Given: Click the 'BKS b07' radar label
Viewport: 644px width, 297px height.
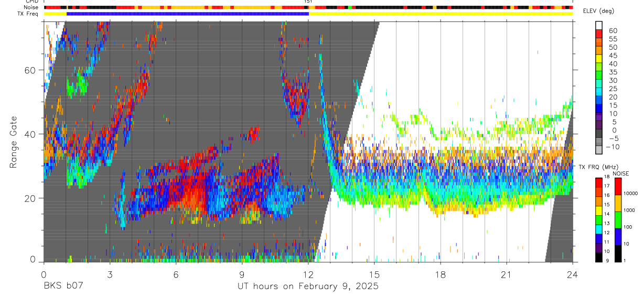Looking at the screenshot, I should (63, 286).
